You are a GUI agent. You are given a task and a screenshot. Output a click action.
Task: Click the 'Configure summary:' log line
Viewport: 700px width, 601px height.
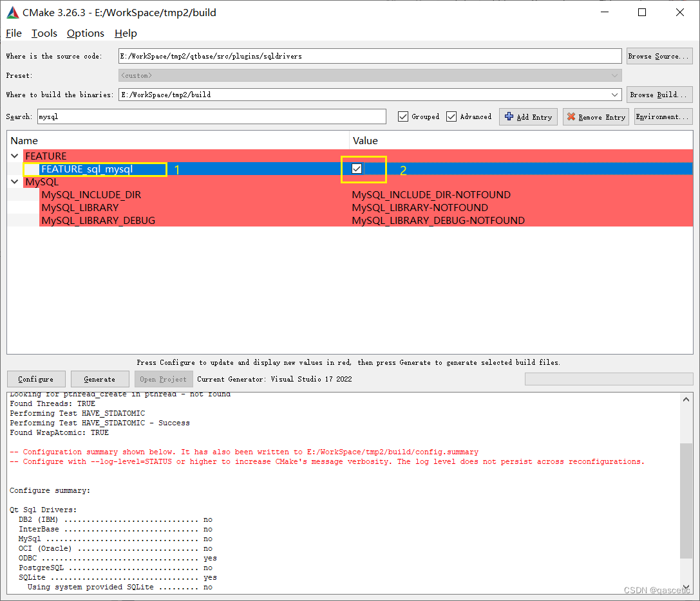(x=50, y=490)
